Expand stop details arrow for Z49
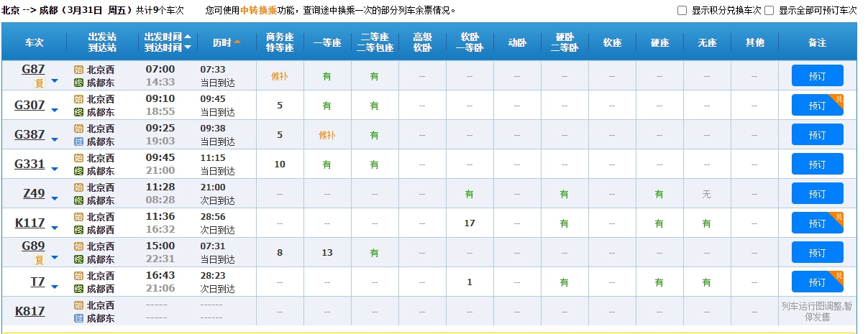Screen dimensions: 868x334 pyautogui.click(x=54, y=198)
